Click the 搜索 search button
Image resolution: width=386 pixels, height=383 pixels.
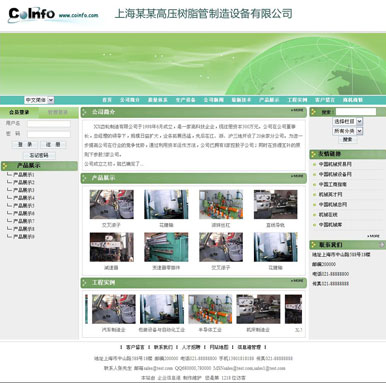tap(348, 139)
